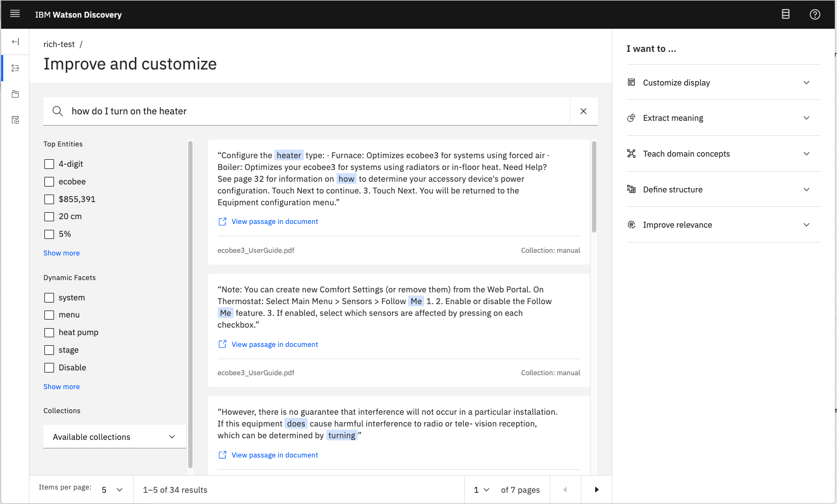Show more Dynamic Facets
This screenshot has height=504, width=837.
[62, 386]
